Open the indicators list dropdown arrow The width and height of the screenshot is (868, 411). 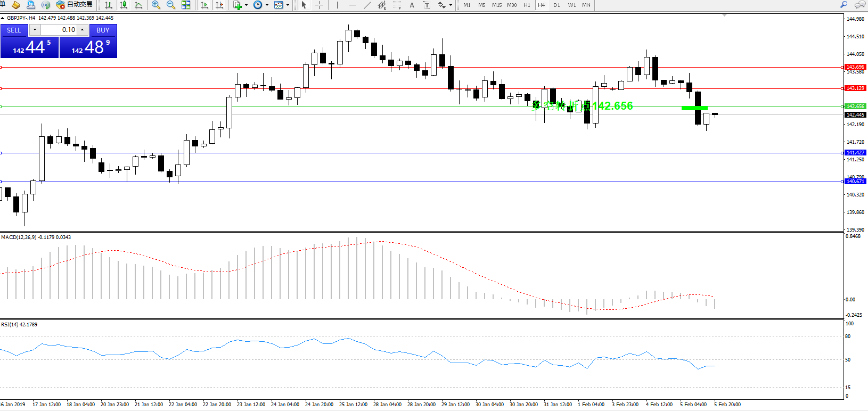pos(246,5)
